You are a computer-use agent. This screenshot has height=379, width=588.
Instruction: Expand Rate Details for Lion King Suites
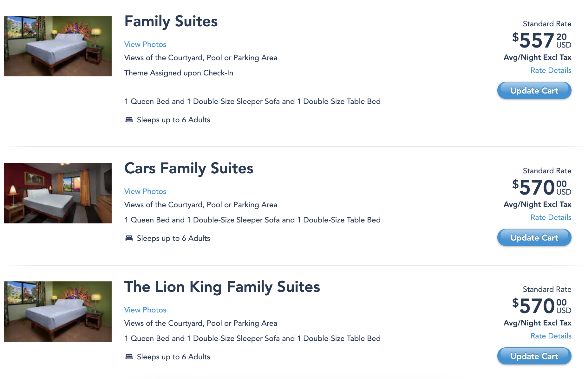[551, 336]
